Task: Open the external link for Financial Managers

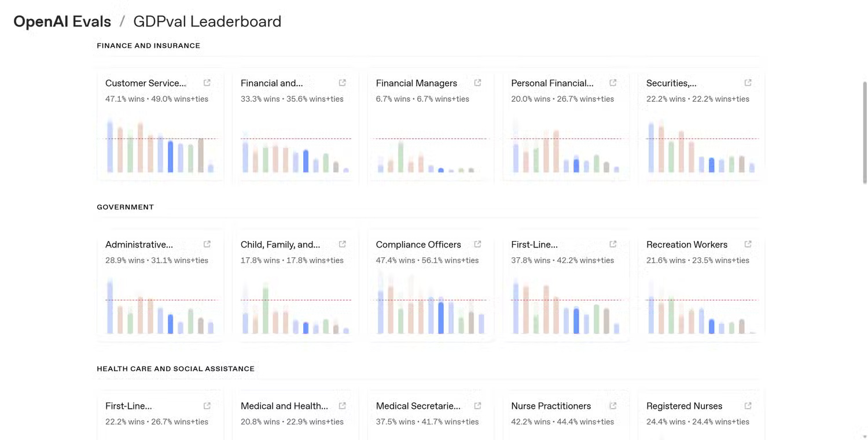Action: (x=477, y=82)
